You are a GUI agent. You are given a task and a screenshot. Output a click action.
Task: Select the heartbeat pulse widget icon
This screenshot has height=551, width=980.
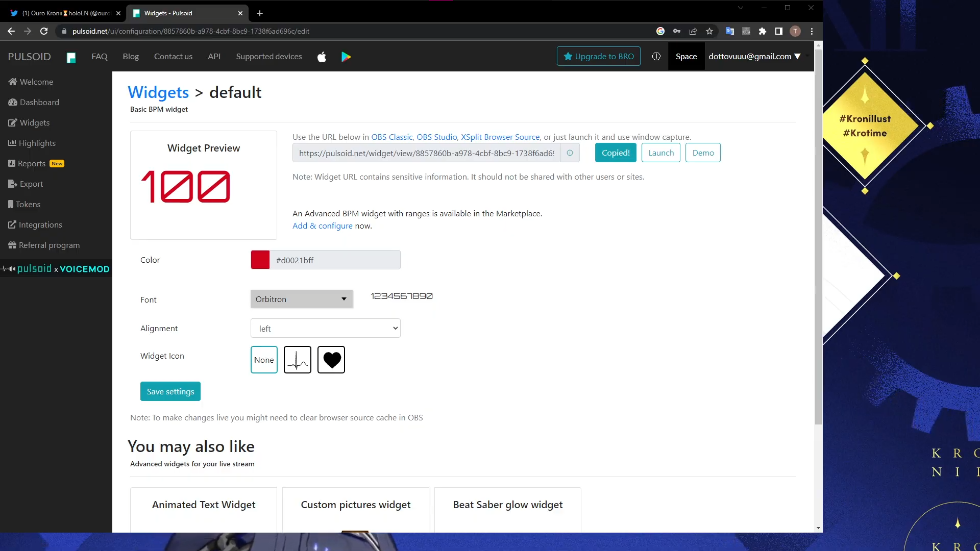coord(298,360)
